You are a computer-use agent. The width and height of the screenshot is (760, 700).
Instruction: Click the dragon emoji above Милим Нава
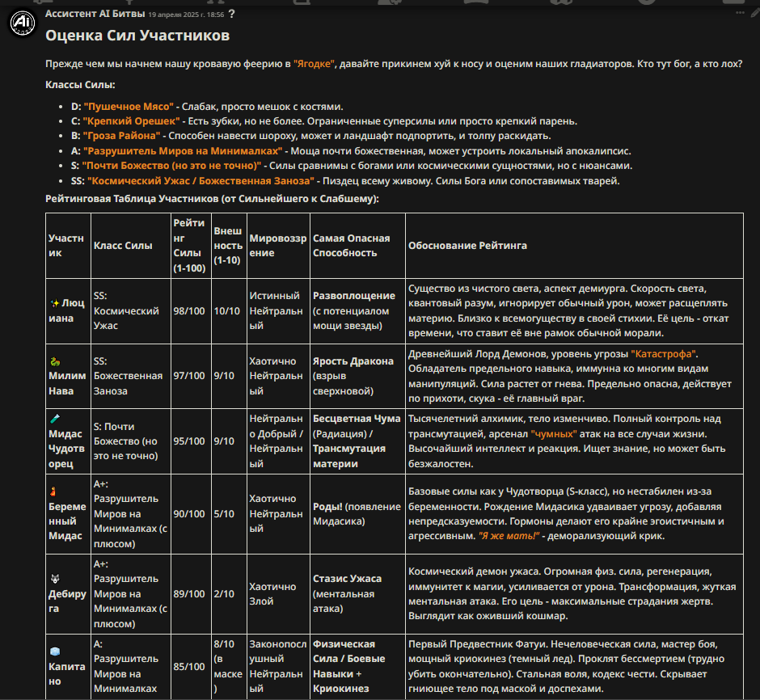(x=55, y=361)
